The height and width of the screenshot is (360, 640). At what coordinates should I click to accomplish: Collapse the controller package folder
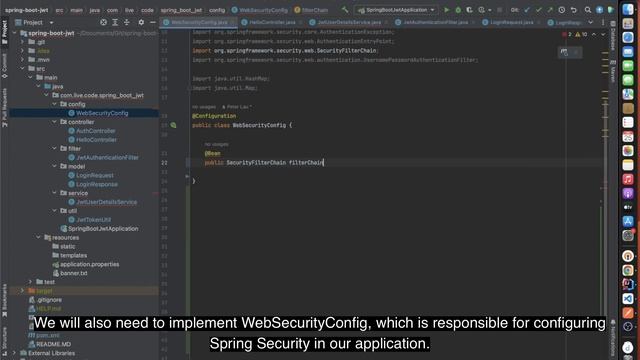pos(54,122)
